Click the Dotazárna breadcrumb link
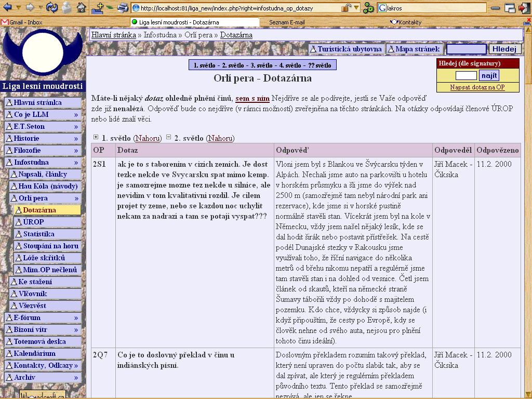 tap(236, 35)
